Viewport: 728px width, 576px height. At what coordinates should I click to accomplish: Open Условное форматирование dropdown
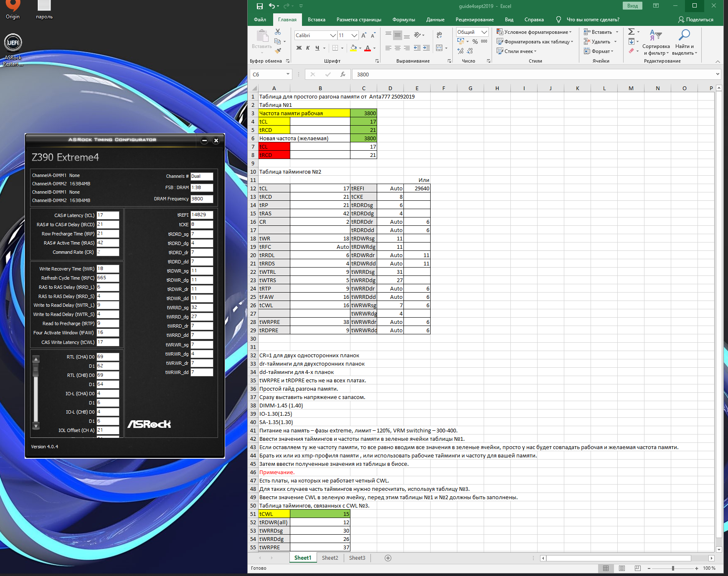pos(534,32)
